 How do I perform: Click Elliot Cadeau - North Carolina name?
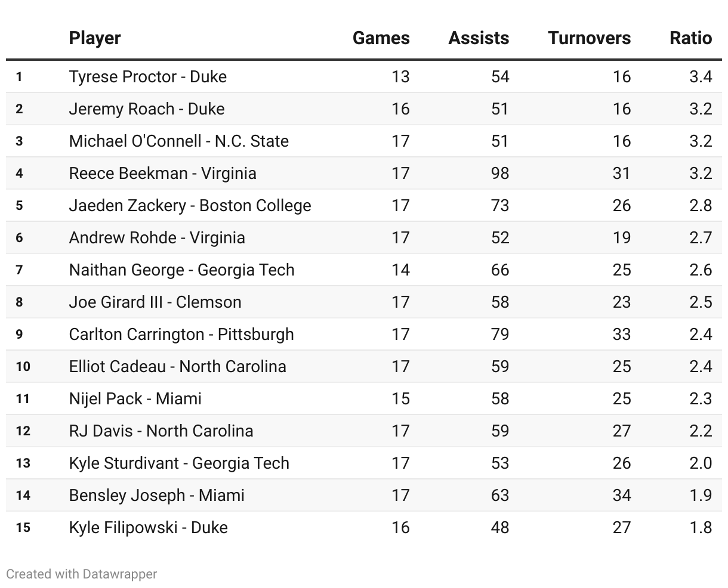tap(177, 367)
